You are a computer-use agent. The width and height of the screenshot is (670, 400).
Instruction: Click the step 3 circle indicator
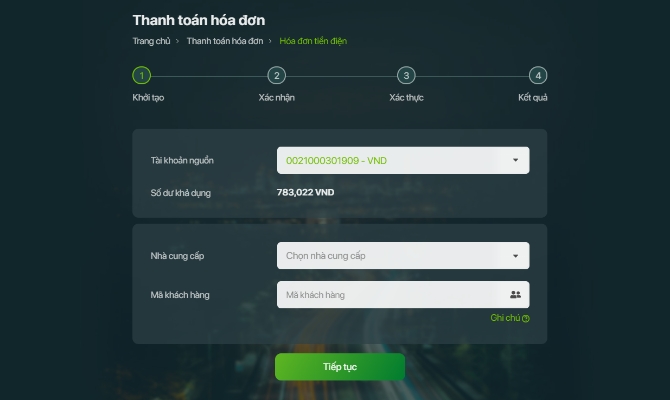pyautogui.click(x=406, y=76)
